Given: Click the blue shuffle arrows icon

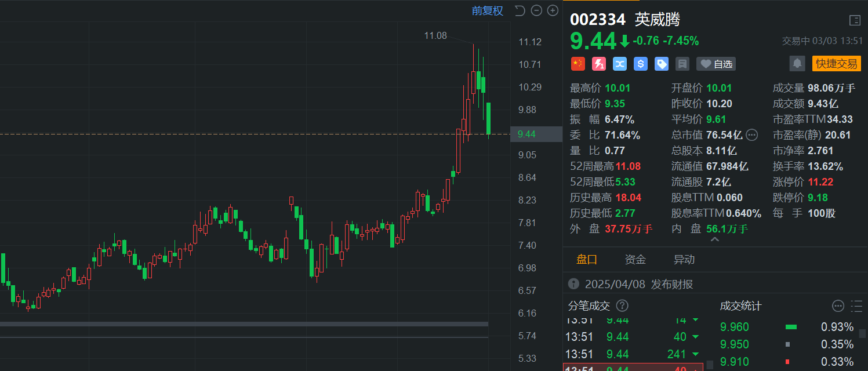Looking at the screenshot, I should (x=619, y=64).
